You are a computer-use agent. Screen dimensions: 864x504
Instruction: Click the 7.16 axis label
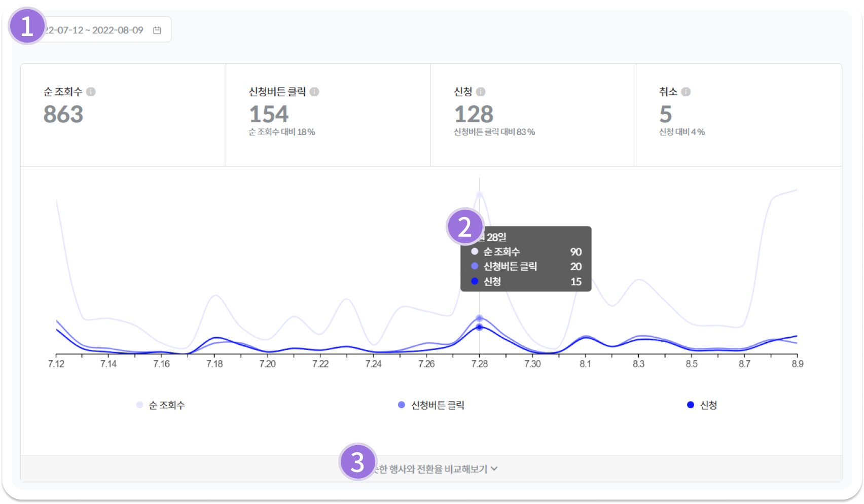pos(162,364)
